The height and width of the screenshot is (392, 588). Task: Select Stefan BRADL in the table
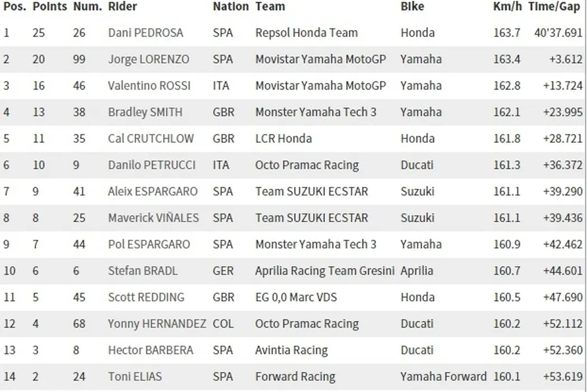pos(142,270)
